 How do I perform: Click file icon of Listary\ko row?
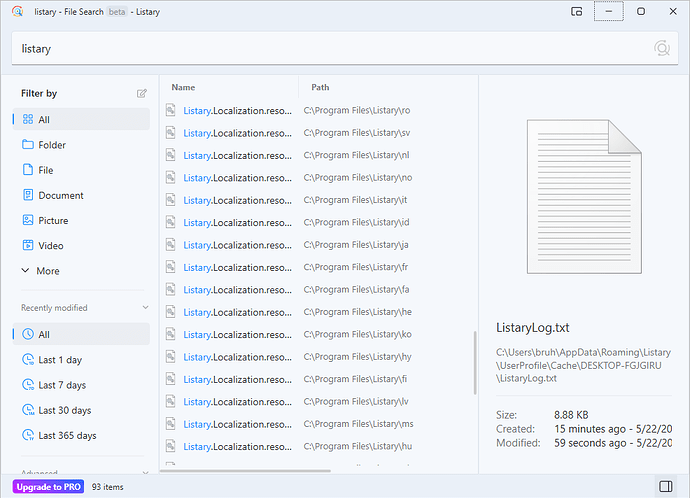tap(170, 334)
